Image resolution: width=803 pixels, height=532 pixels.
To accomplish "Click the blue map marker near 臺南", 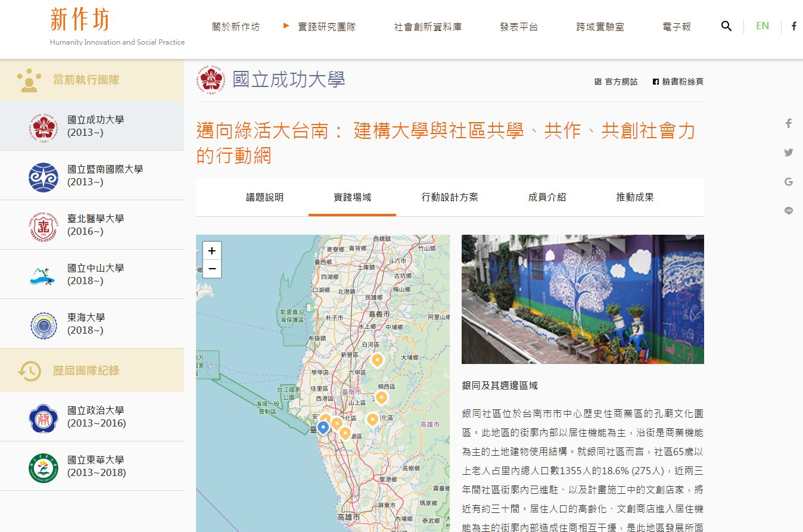I will pyautogui.click(x=323, y=428).
